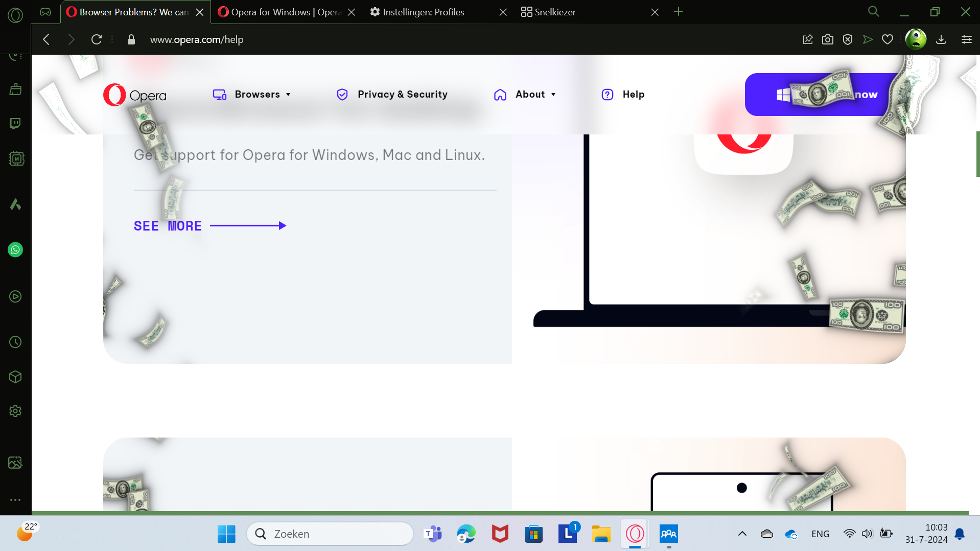980x551 pixels.
Task: Open the Aria AI sidebar icon
Action: pyautogui.click(x=15, y=204)
